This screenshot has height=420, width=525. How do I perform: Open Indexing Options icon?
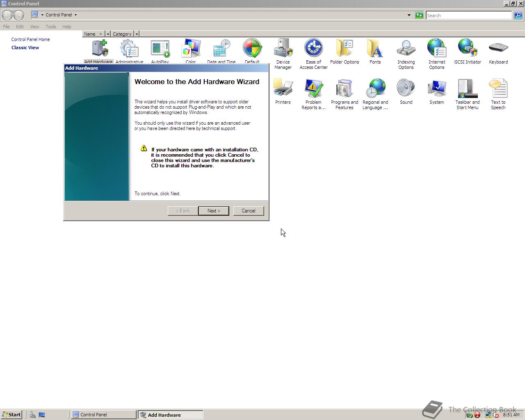tap(406, 53)
